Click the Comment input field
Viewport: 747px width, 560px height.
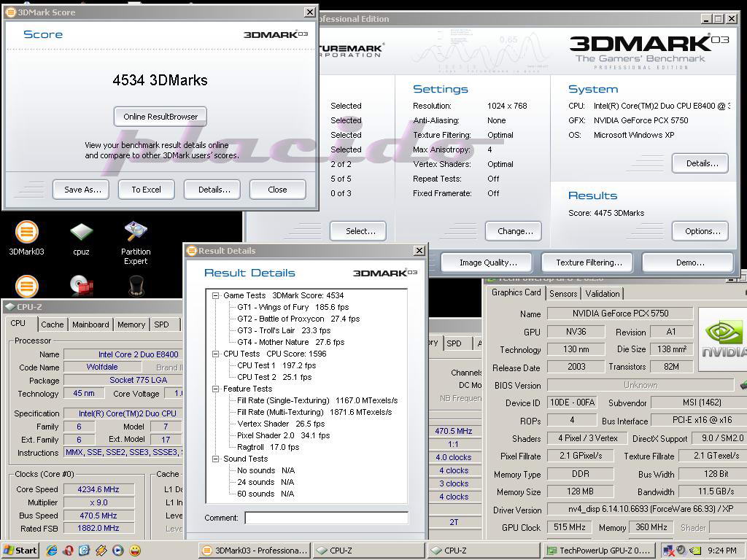coord(326,518)
